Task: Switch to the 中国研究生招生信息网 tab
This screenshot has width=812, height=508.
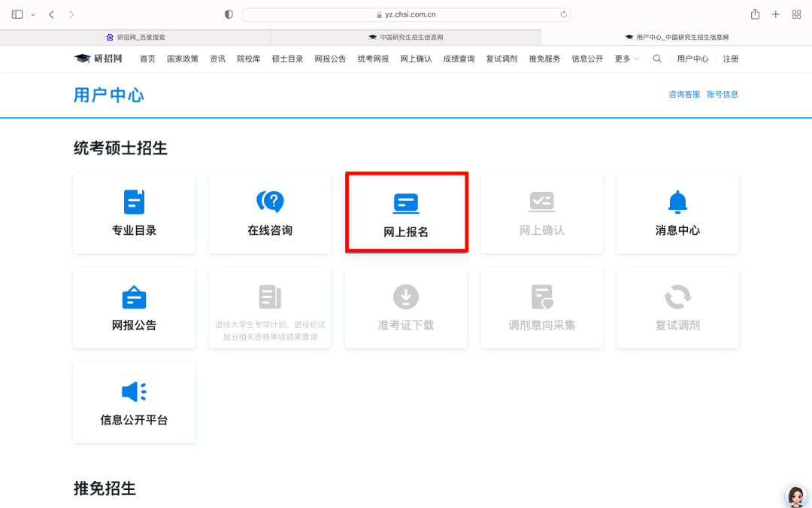Action: tap(406, 37)
